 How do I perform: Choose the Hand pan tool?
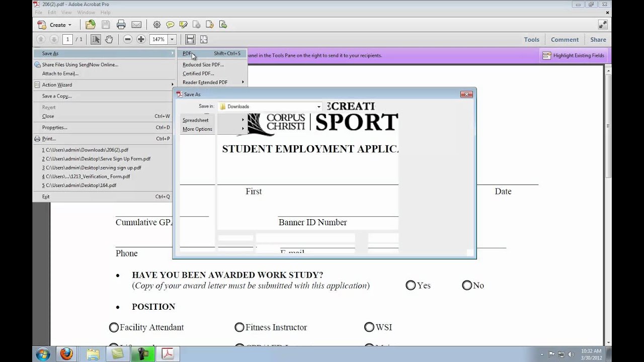109,39
